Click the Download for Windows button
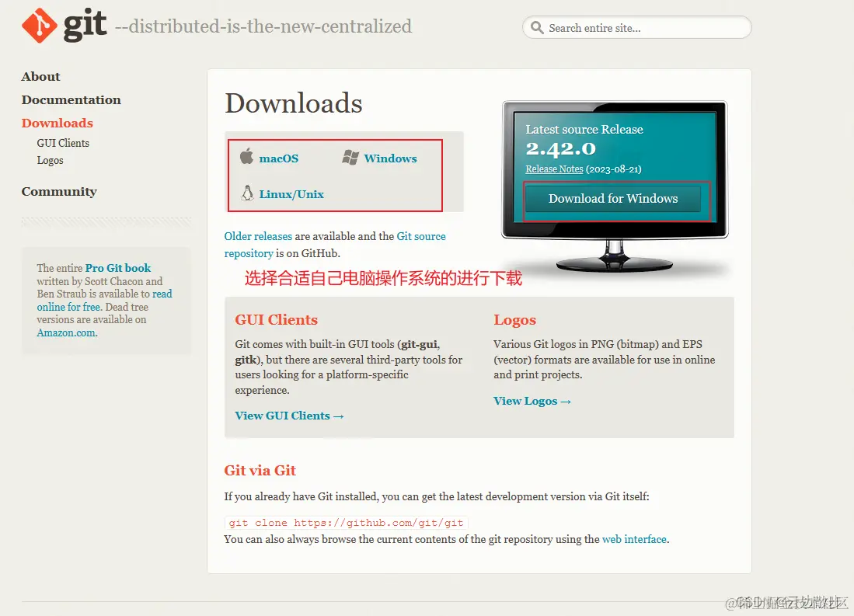The height and width of the screenshot is (616, 854). coord(613,198)
